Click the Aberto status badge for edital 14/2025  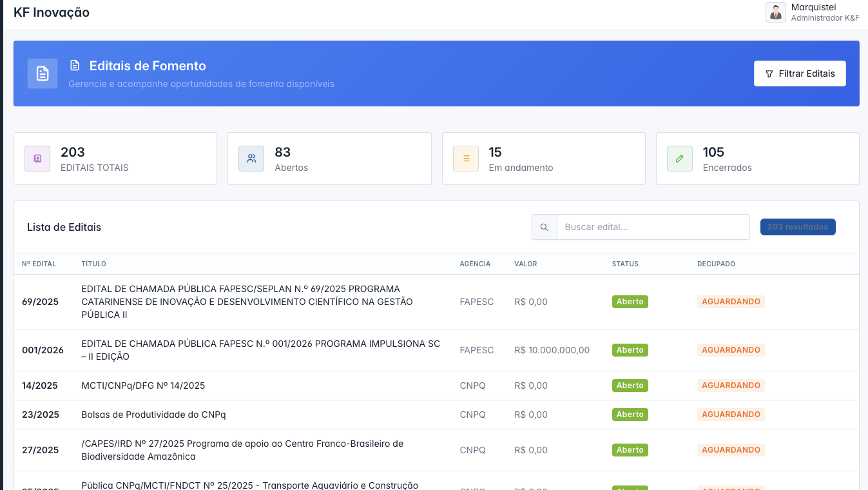(630, 386)
